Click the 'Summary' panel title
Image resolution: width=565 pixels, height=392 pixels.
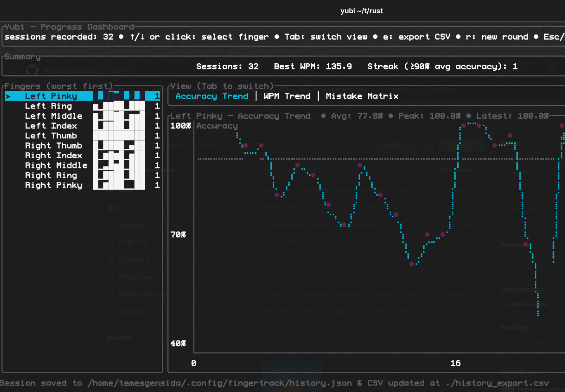(23, 57)
